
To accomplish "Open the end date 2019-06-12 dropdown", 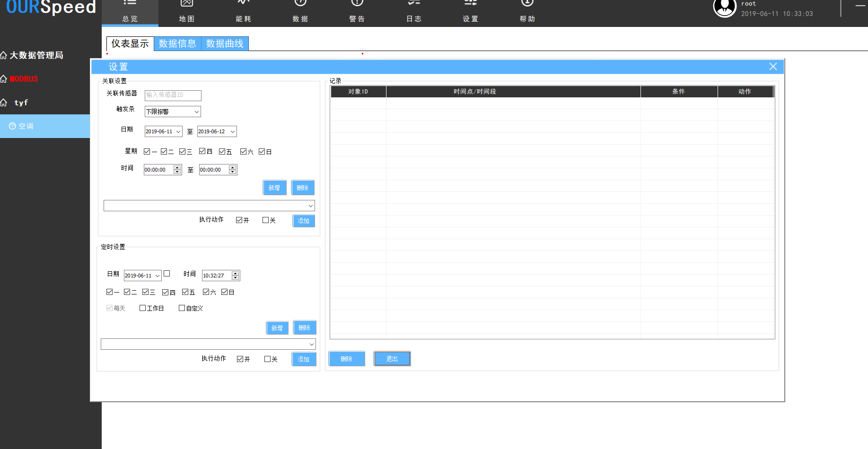I will (x=232, y=131).
